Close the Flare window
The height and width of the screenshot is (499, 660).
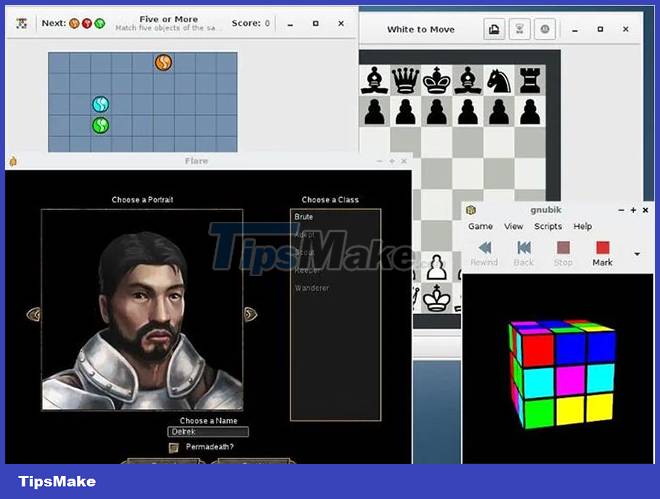pos(404,161)
